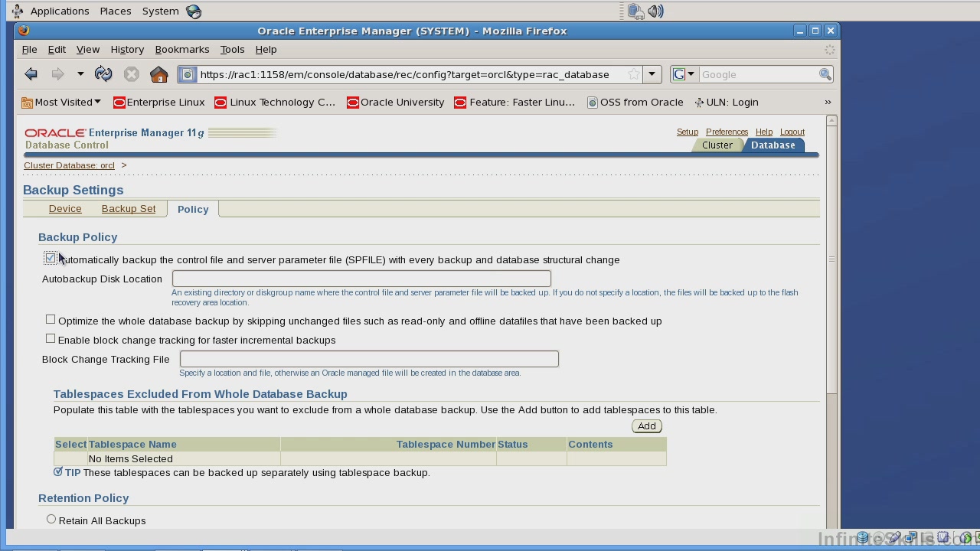This screenshot has height=551, width=980.
Task: Open the Tools menu
Action: pos(232,49)
